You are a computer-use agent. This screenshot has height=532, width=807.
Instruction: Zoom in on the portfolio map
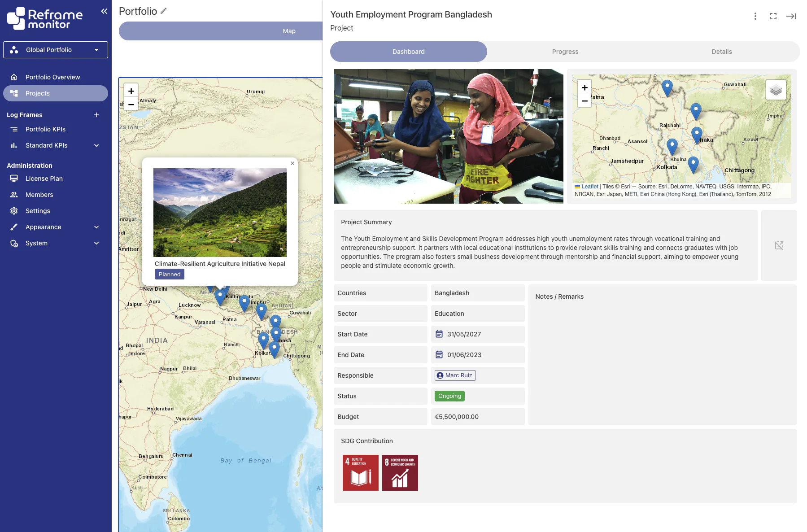(x=131, y=91)
